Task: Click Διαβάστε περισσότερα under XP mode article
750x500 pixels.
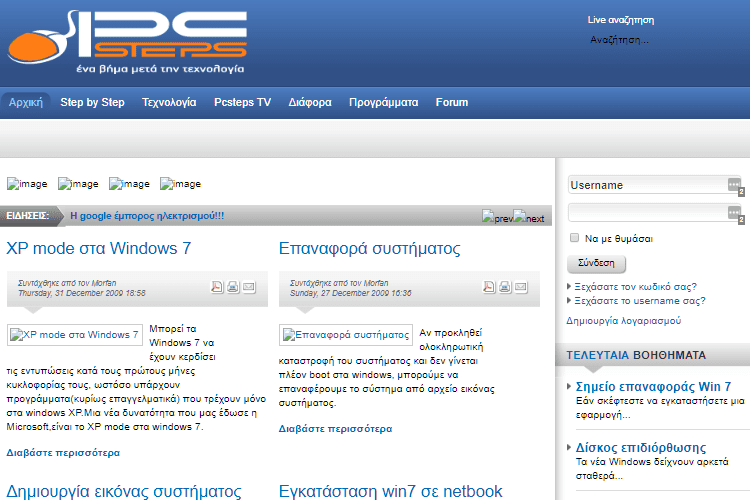Action: (x=63, y=453)
